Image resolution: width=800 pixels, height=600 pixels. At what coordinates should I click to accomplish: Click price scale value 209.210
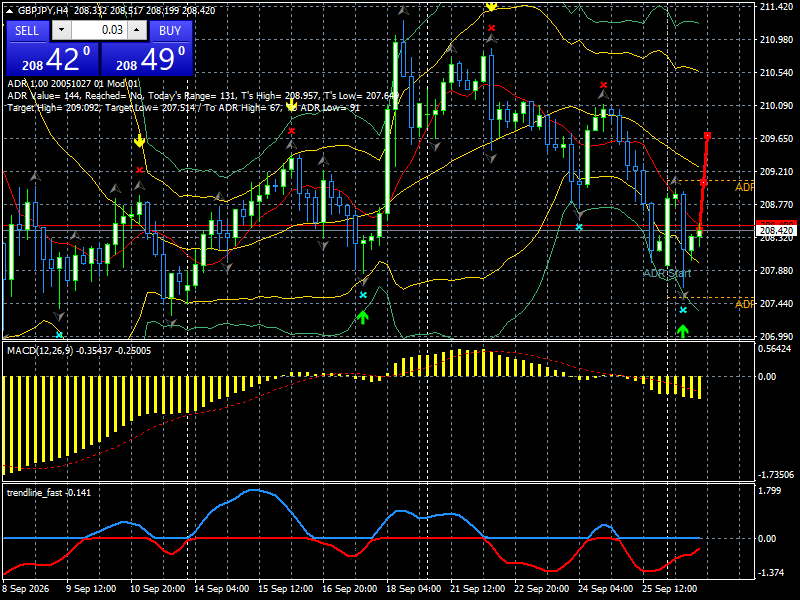pyautogui.click(x=776, y=172)
